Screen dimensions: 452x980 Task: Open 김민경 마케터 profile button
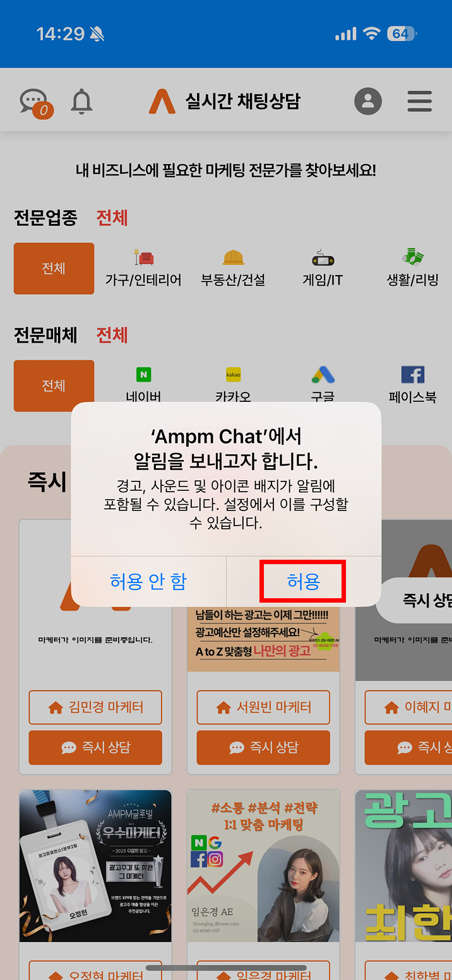click(x=95, y=707)
